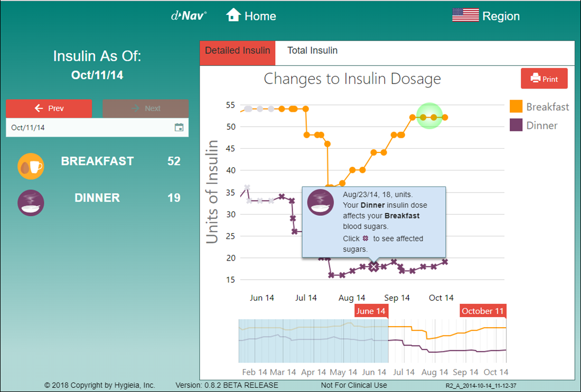Click the Hygieia copyright text
Viewport: 581px width, 392px height.
[x=100, y=385]
